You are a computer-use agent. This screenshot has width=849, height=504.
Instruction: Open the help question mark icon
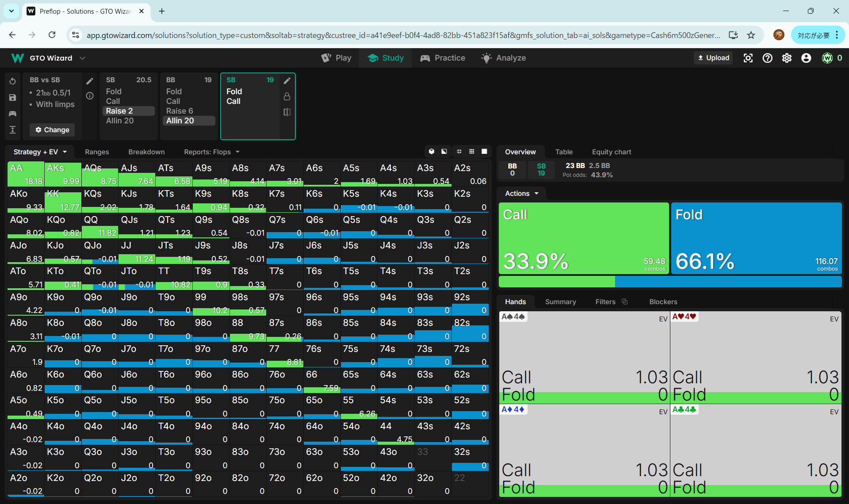point(767,58)
